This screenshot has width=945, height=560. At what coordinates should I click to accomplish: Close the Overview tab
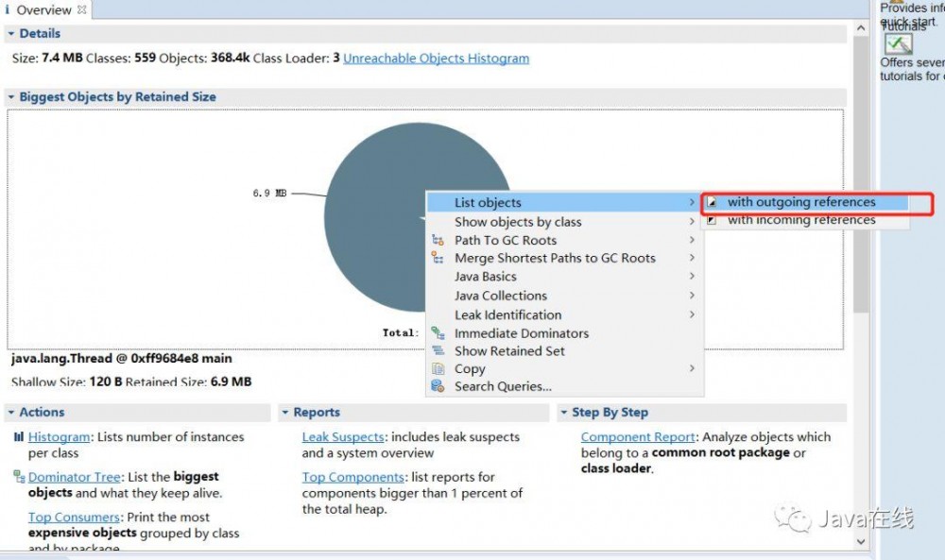tap(82, 9)
